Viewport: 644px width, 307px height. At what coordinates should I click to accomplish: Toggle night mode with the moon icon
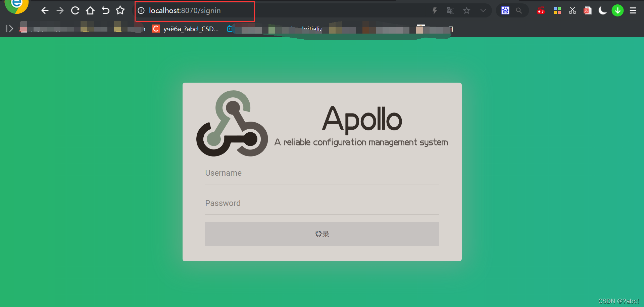pyautogui.click(x=603, y=11)
